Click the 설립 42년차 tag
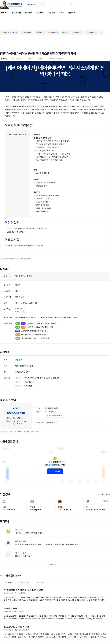 coord(26,32)
